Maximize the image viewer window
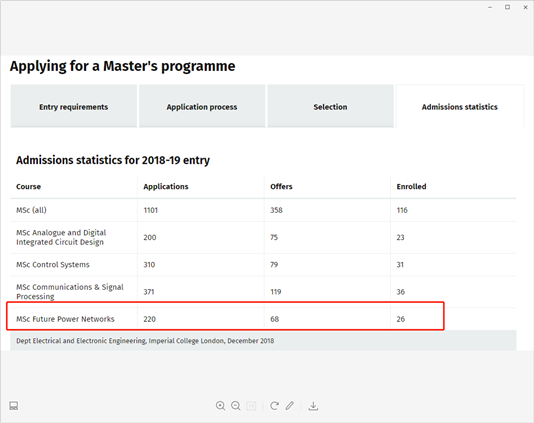534x423 pixels. [x=507, y=7]
